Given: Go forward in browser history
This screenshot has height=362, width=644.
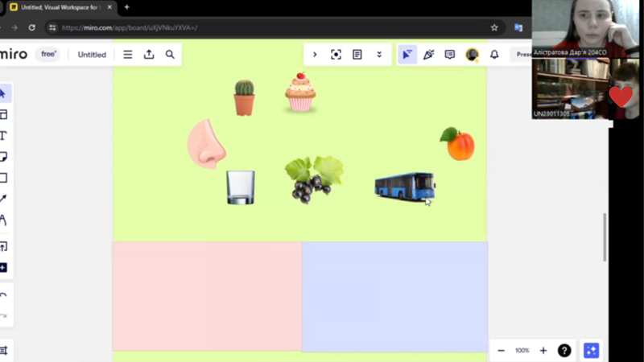Looking at the screenshot, I should point(14,27).
